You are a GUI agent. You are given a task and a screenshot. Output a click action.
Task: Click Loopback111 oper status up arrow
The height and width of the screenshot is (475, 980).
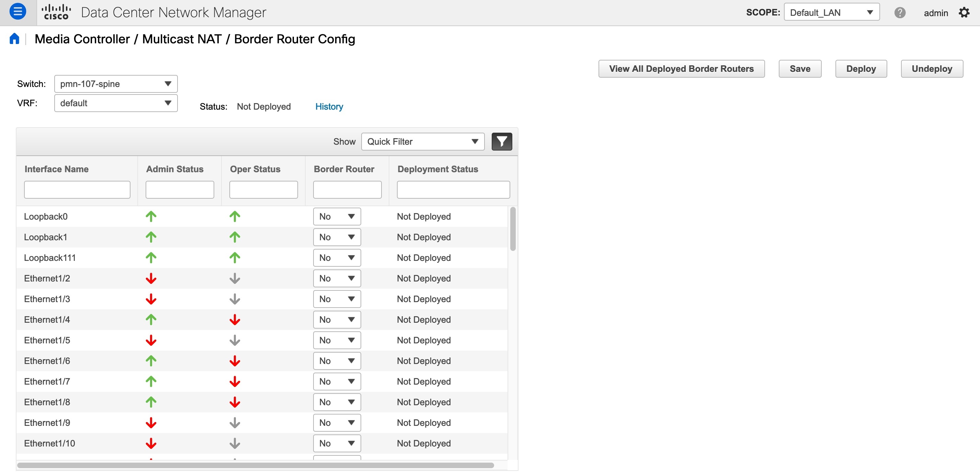point(235,257)
